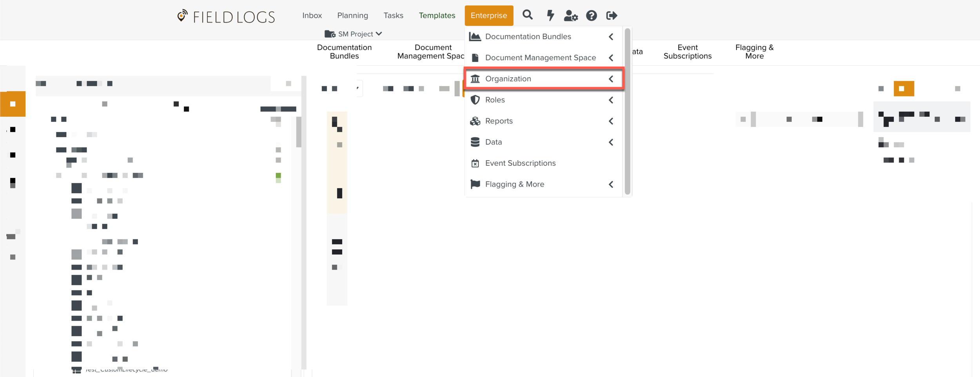Expand the Flagging & More chevron
Viewport: 980px width, 377px height.
pyautogui.click(x=611, y=185)
